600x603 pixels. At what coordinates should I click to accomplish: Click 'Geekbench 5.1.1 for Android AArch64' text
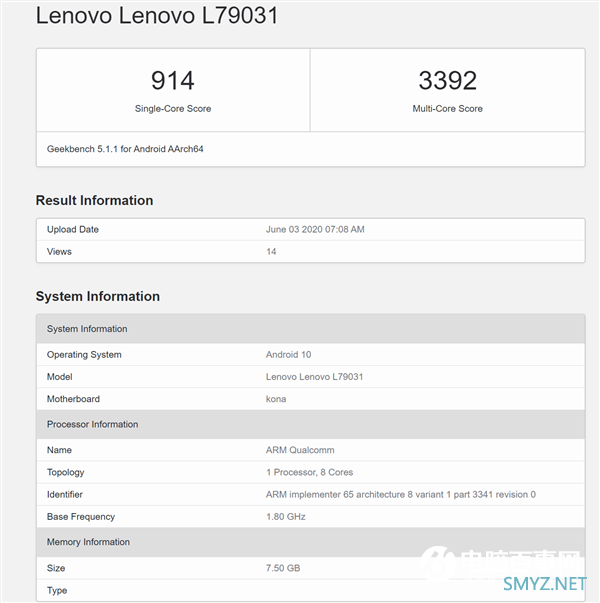pyautogui.click(x=125, y=149)
